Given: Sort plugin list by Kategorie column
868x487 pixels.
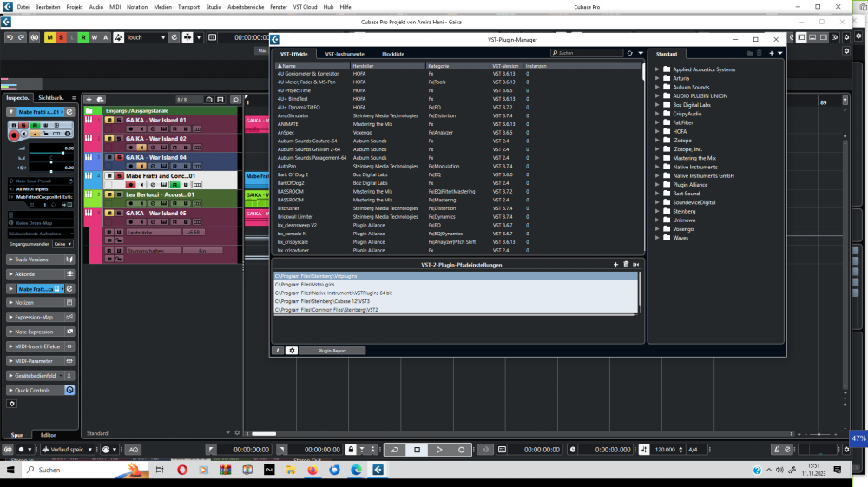Looking at the screenshot, I should point(457,66).
